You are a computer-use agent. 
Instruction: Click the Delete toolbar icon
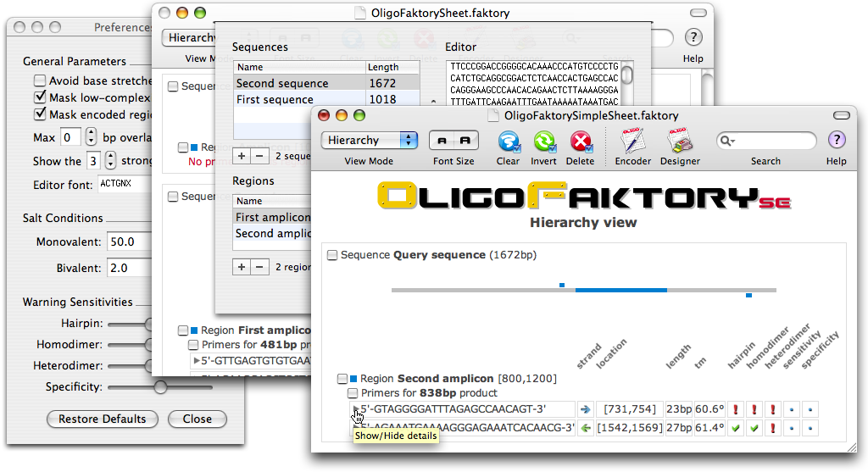coord(581,142)
